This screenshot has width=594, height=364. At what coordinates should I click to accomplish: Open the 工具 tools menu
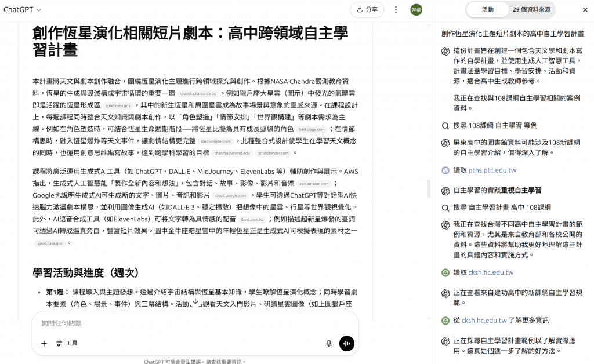67,343
